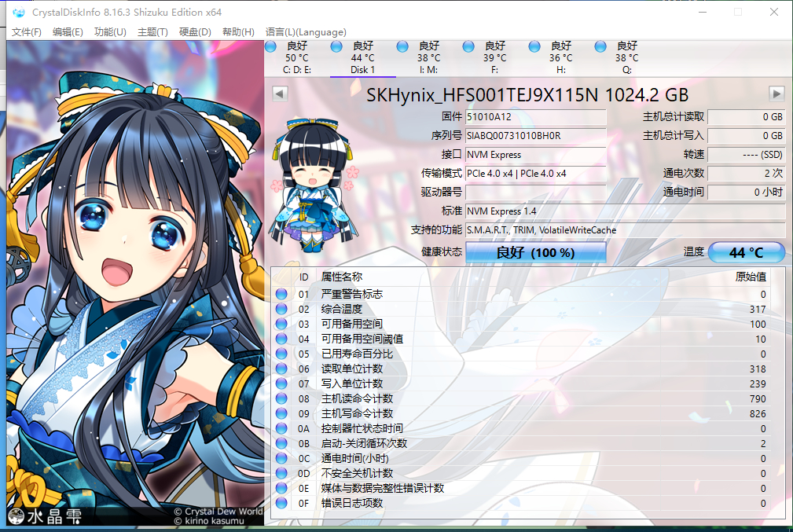The height and width of the screenshot is (532, 793).
Task: Click the 水晶雫 logo at bottom left
Action: coord(45,516)
